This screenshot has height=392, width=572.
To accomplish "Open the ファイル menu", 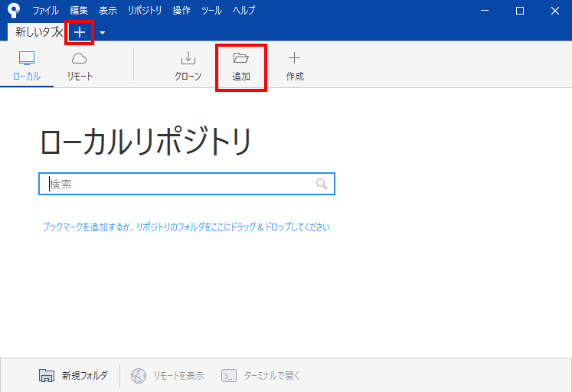I will point(46,10).
